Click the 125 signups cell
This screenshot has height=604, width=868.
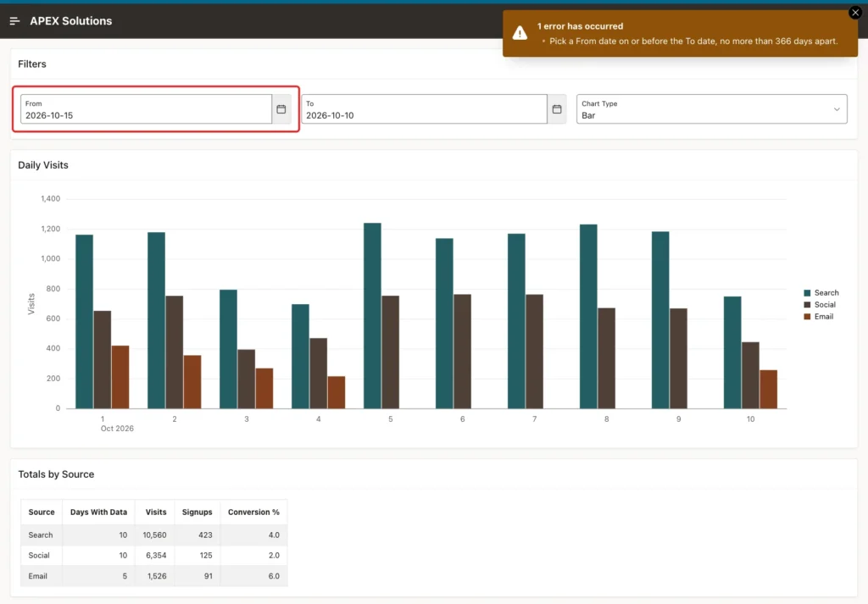pyautogui.click(x=198, y=556)
